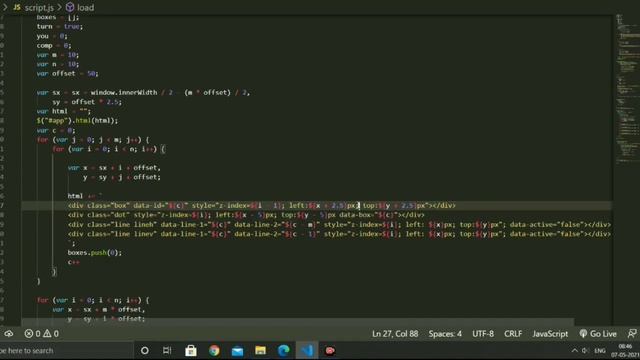The height and width of the screenshot is (360, 640).
Task: Click the cube symbol icon beside load
Action: [x=70, y=7]
